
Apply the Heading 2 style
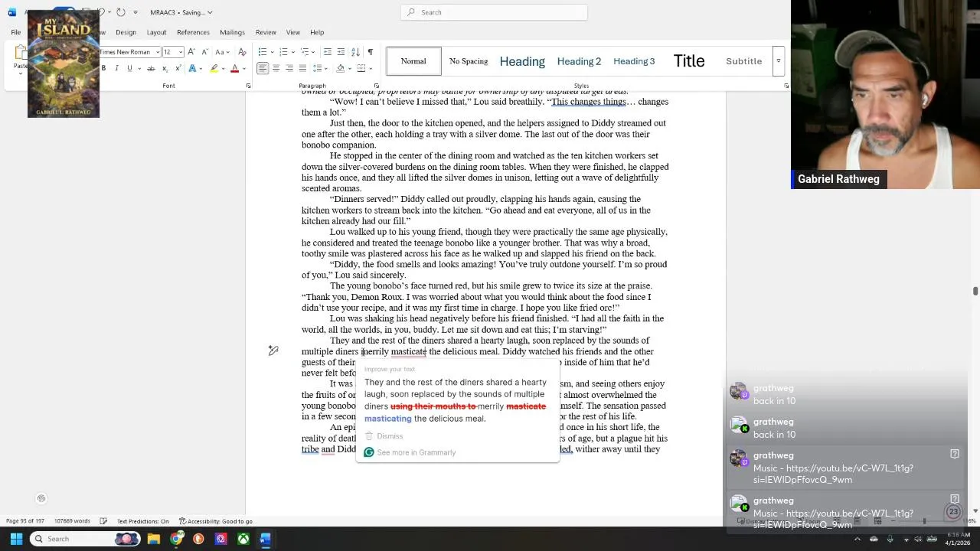coord(579,61)
